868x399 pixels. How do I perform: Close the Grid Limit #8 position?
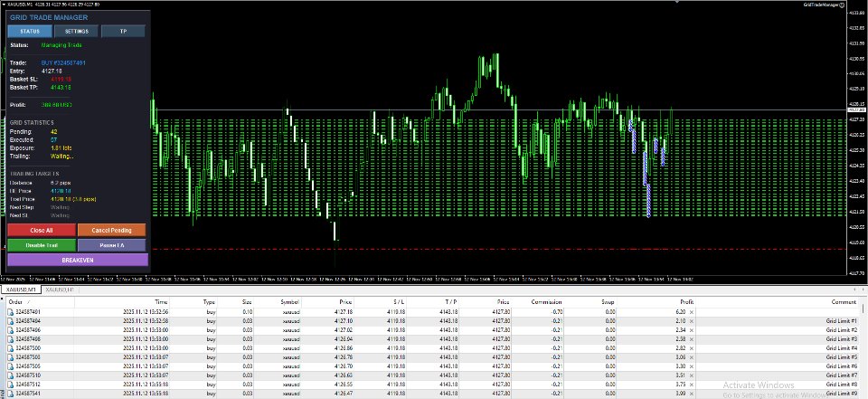tap(692, 384)
